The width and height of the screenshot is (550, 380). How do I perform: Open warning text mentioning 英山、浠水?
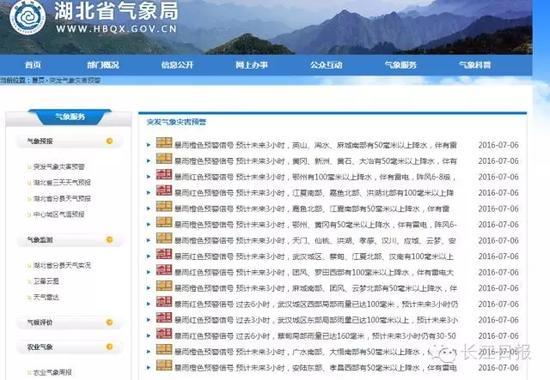point(316,145)
